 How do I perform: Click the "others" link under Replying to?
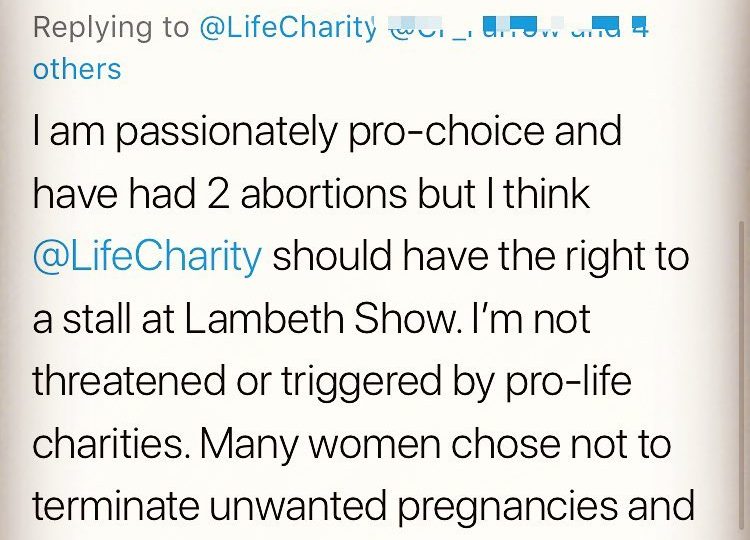pyautogui.click(x=77, y=69)
